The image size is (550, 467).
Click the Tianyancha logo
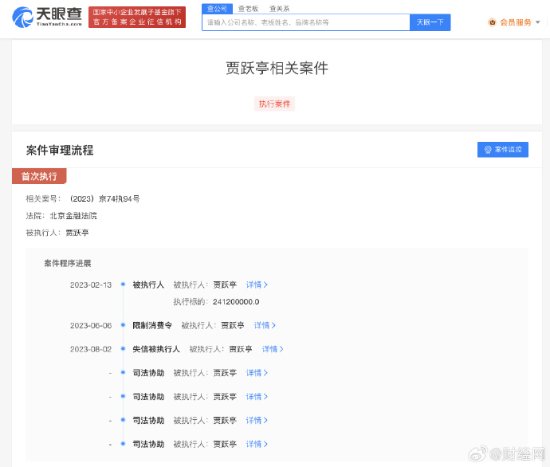47,17
